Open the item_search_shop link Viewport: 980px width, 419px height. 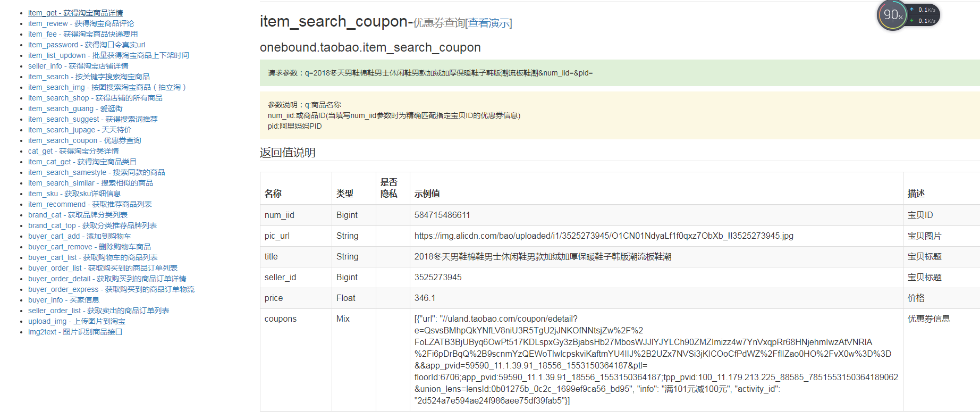(x=95, y=98)
